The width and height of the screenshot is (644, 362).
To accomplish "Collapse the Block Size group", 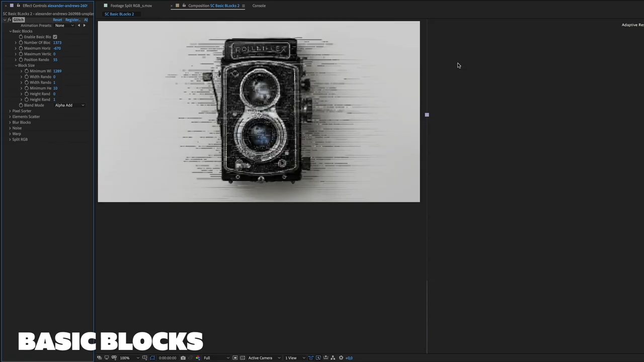I will point(16,65).
